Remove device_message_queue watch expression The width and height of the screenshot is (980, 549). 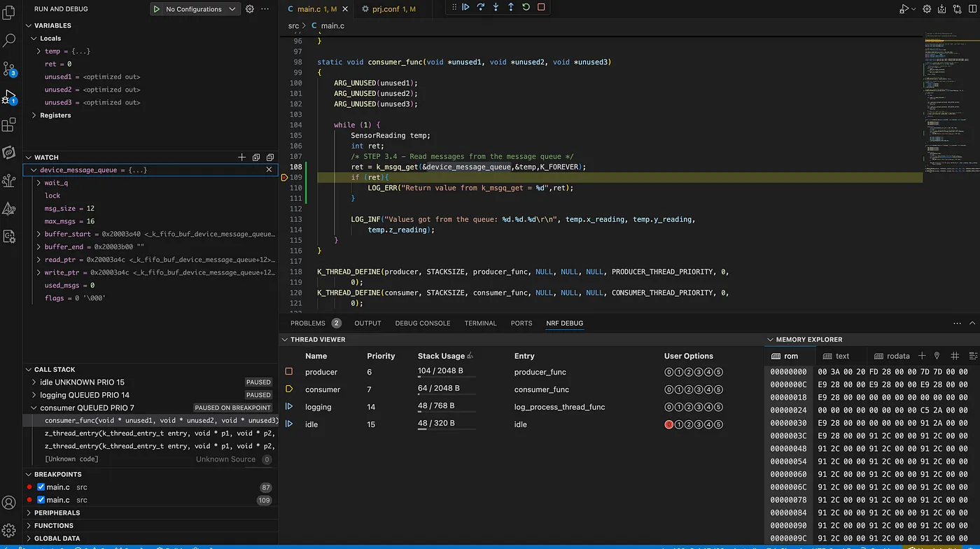[269, 169]
